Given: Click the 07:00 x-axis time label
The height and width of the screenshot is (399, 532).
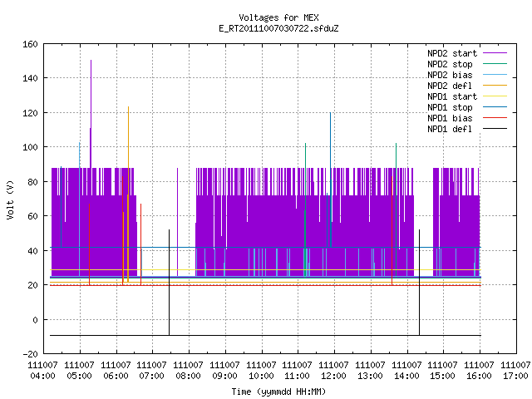Looking at the screenshot, I should tap(151, 377).
